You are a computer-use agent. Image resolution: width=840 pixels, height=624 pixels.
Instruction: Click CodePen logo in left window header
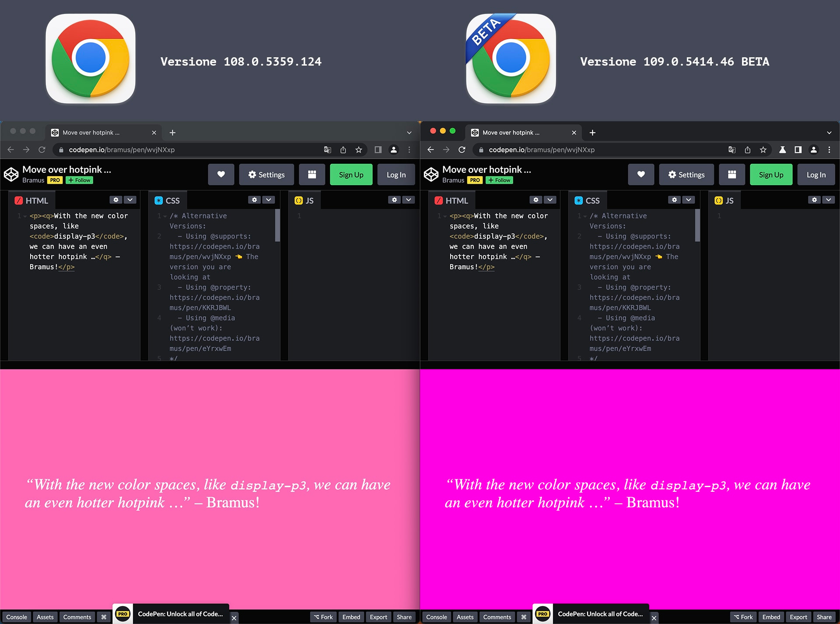11,174
